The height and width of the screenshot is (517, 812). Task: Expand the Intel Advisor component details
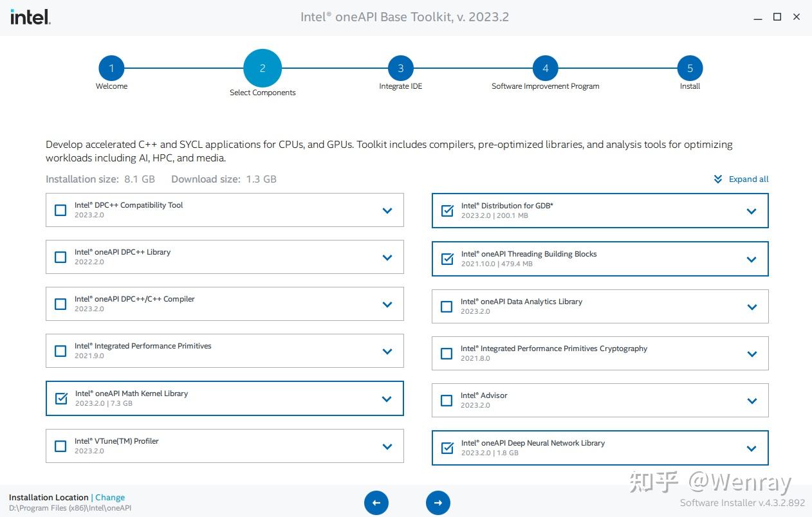tap(752, 400)
